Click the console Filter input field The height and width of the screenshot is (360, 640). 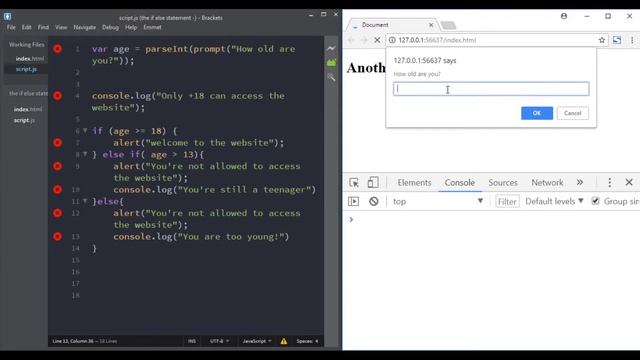[507, 201]
